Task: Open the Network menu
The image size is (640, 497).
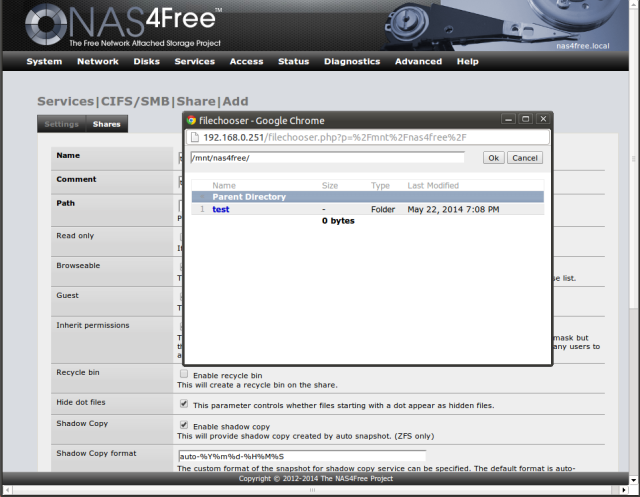Action: 98,62
